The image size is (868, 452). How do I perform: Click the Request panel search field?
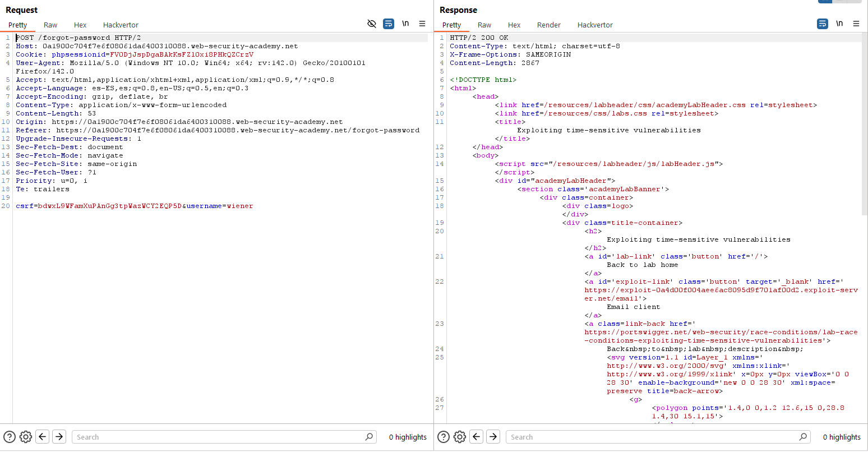[219, 437]
